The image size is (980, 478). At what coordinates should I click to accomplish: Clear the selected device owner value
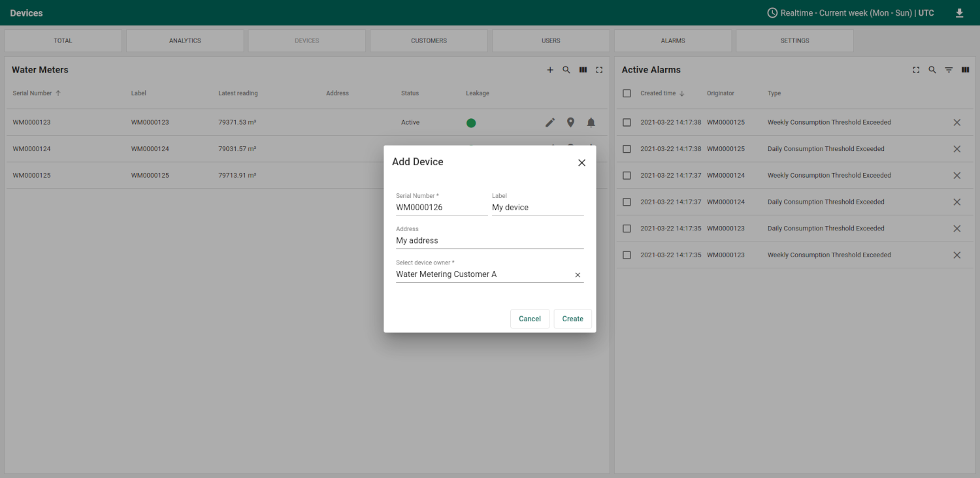pyautogui.click(x=578, y=275)
